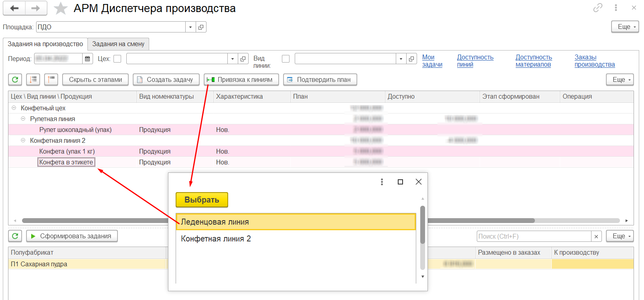Select the Задания на производство tab

tap(45, 44)
